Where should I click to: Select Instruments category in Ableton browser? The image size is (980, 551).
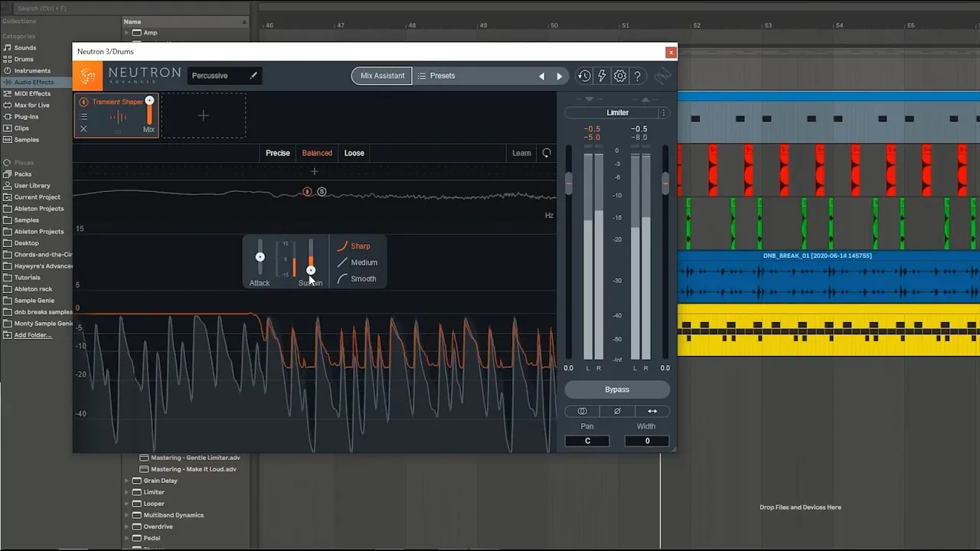click(x=32, y=70)
